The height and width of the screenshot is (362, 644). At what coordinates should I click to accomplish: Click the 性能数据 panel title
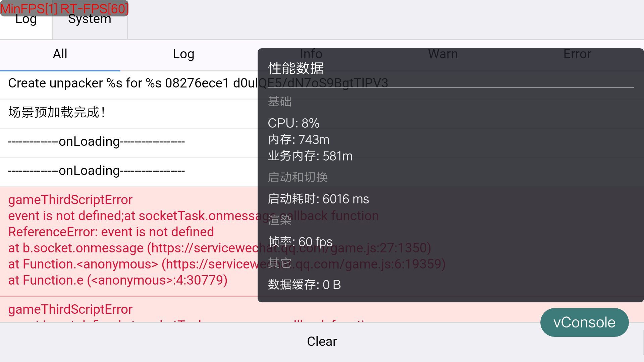(x=296, y=68)
